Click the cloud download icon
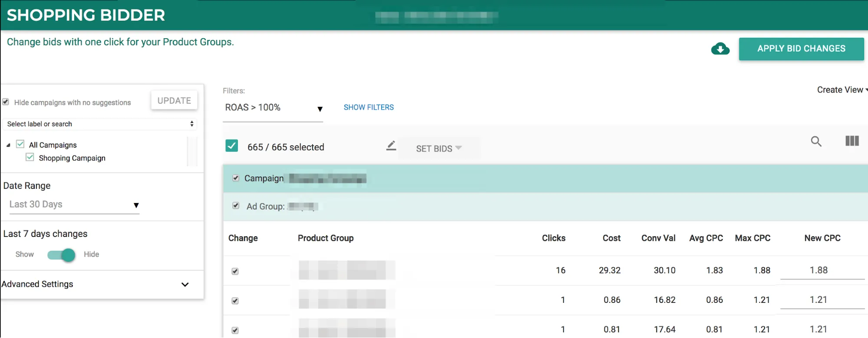 tap(720, 49)
